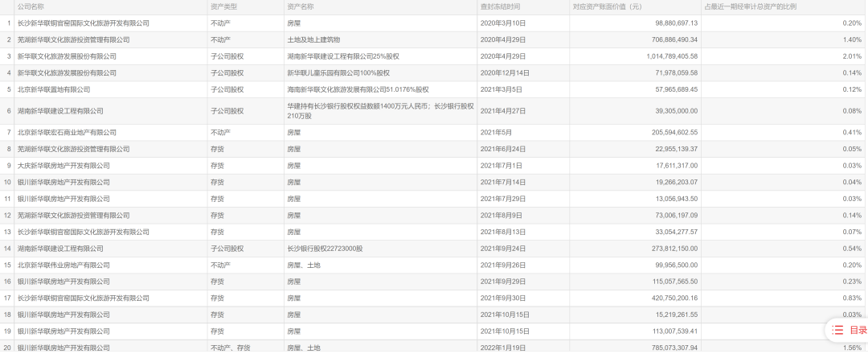
Task: Click 北京新华联宏石商业地产有限公司 cell
Action: pos(67,133)
